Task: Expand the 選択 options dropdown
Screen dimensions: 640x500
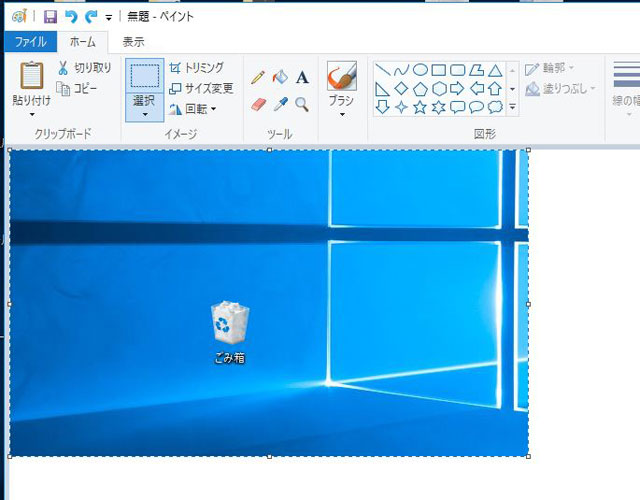Action: point(144,107)
